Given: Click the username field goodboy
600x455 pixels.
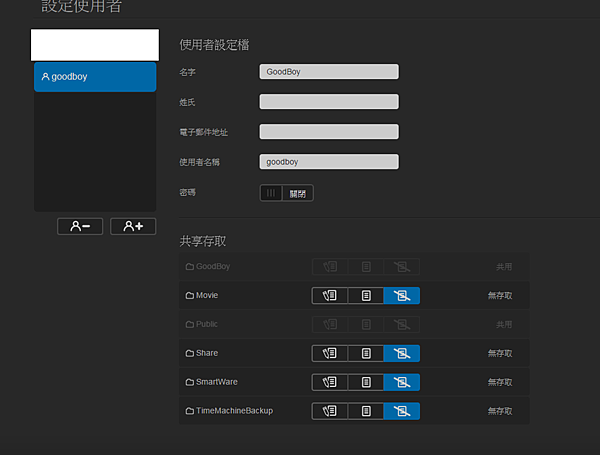Looking at the screenshot, I should (329, 162).
